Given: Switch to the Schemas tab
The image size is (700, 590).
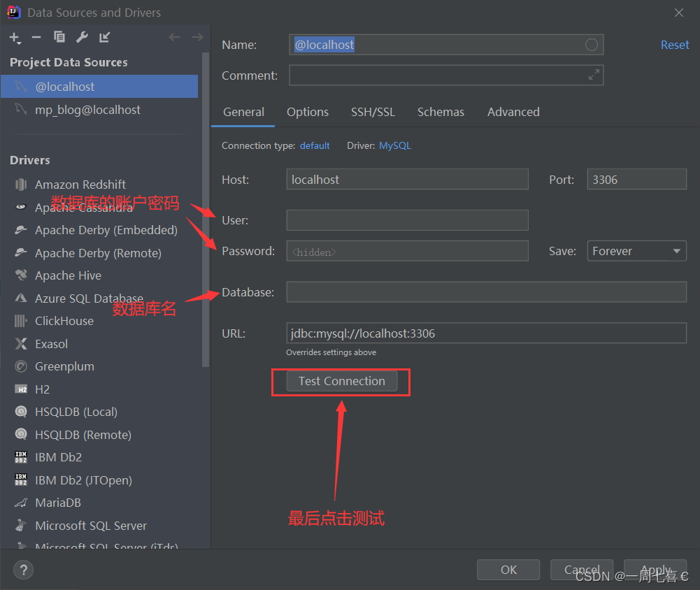Looking at the screenshot, I should click(x=441, y=112).
